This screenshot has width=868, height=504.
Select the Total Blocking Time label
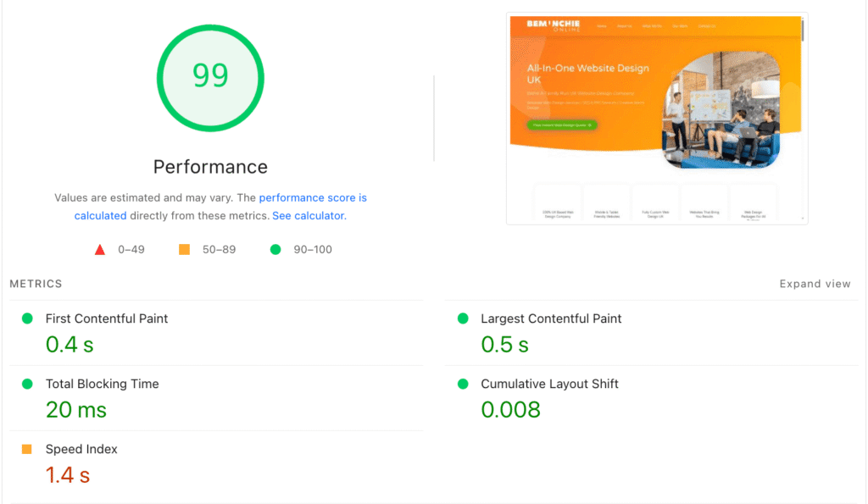tap(102, 384)
